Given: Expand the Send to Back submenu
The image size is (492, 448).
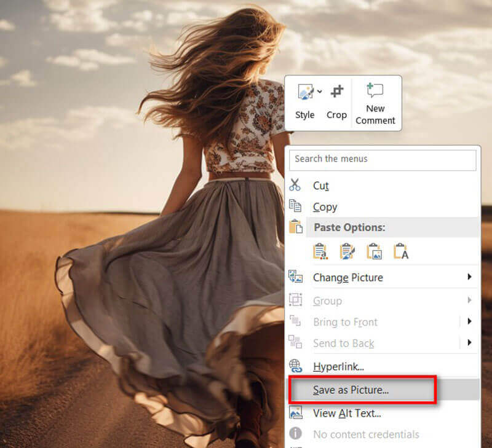Looking at the screenshot, I should (x=470, y=343).
